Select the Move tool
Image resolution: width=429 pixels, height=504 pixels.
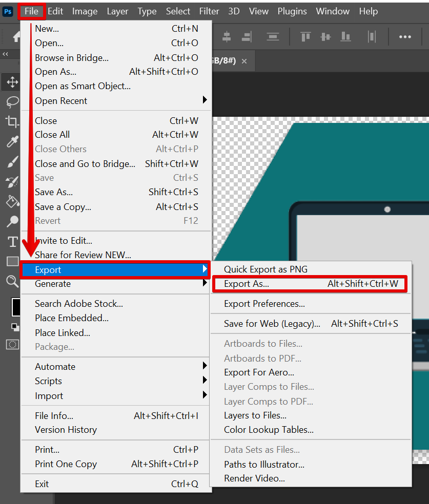coord(12,81)
